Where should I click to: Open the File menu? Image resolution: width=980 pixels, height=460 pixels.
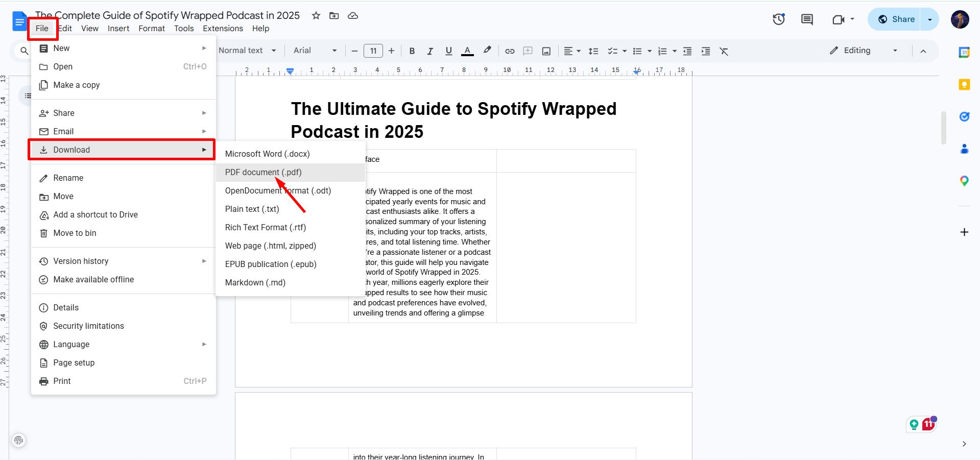[x=42, y=29]
